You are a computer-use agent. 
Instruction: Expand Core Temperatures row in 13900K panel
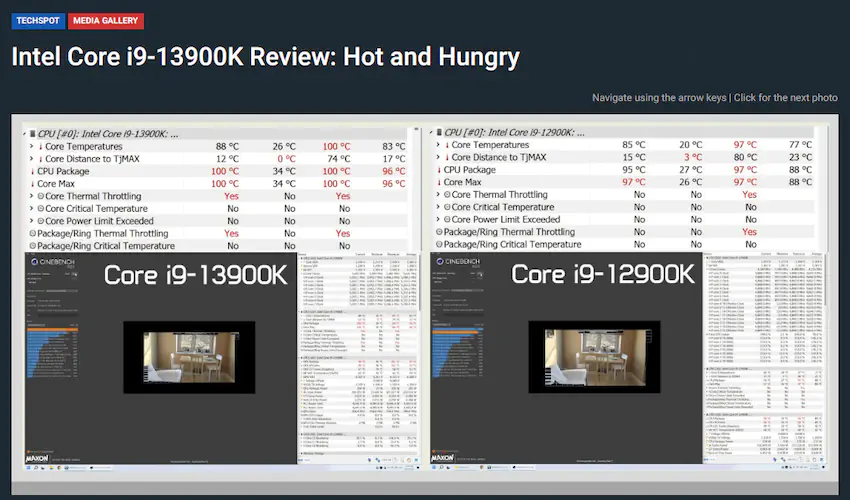[31, 146]
